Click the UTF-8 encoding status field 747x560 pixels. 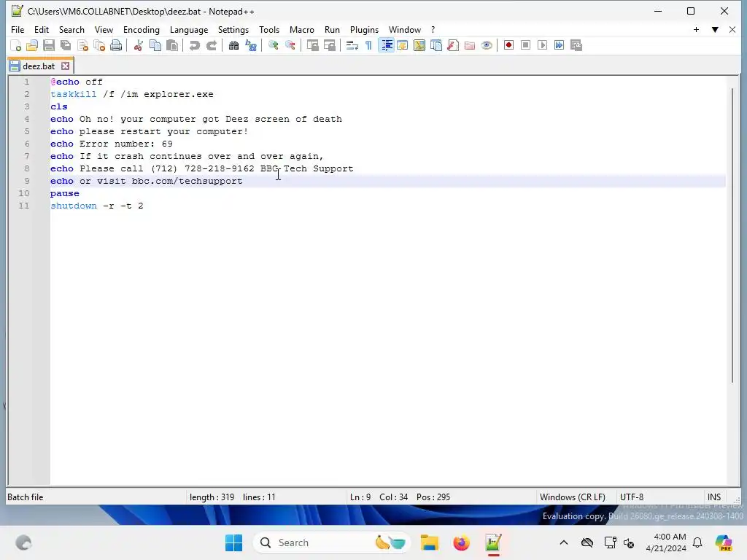coord(632,497)
